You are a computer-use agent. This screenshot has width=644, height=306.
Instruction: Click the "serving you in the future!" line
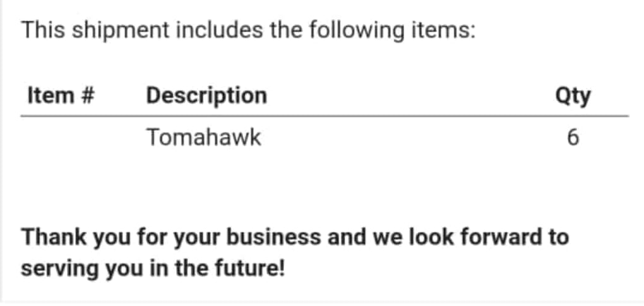pos(153,268)
